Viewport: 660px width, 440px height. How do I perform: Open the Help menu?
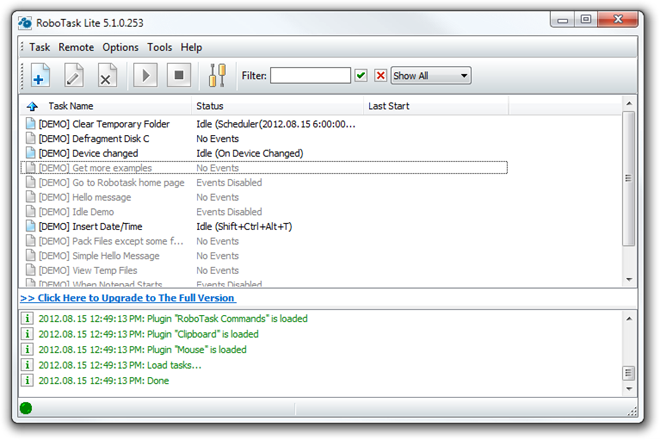192,47
